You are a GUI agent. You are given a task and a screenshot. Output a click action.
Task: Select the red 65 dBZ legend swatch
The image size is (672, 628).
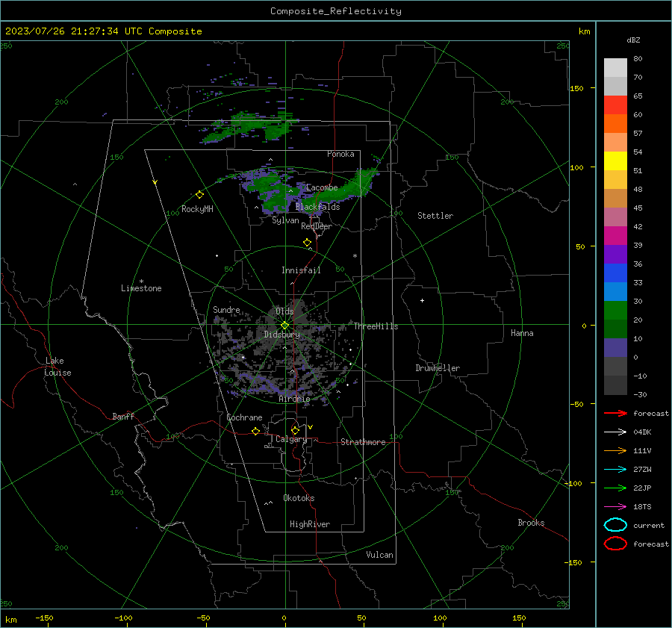tap(615, 105)
